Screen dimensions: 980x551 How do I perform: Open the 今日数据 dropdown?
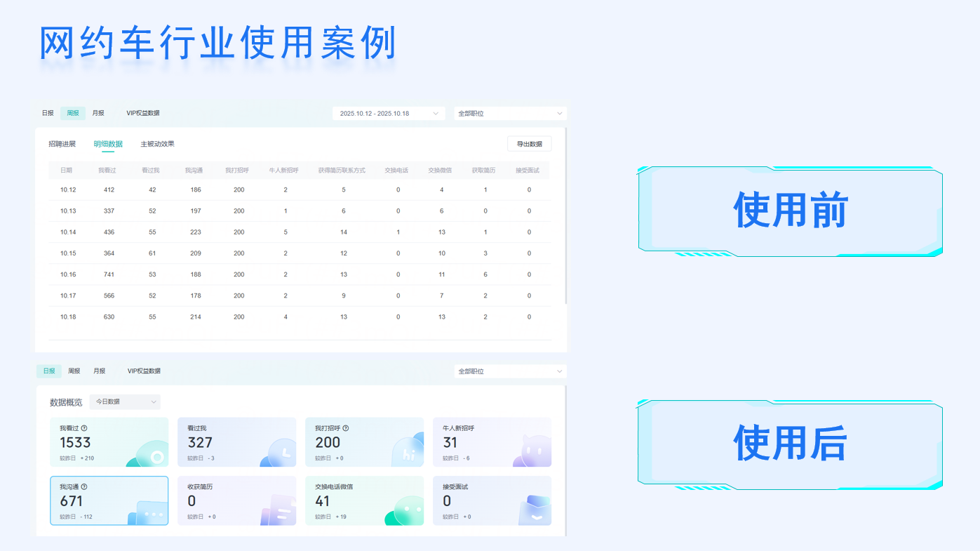coord(125,401)
